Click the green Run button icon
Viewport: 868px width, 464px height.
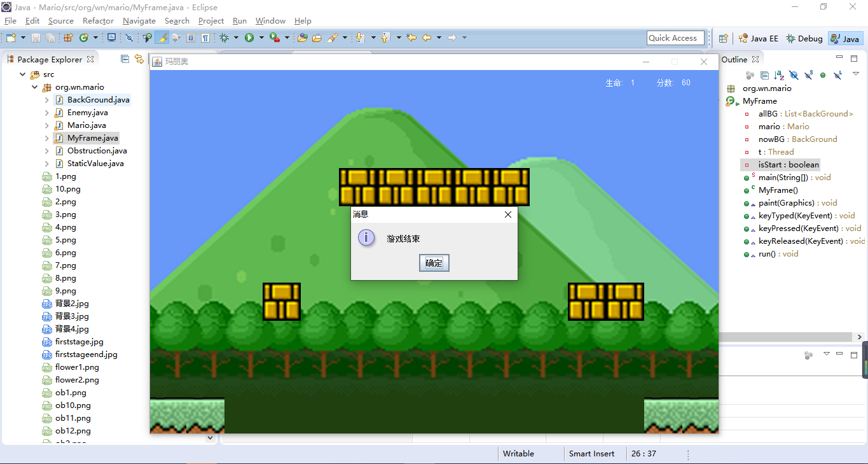tap(249, 38)
